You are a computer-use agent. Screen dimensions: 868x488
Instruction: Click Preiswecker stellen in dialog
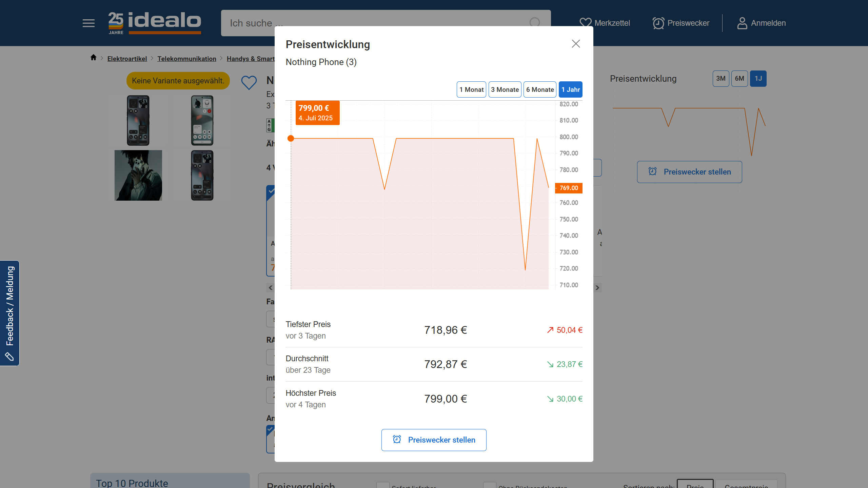click(434, 440)
